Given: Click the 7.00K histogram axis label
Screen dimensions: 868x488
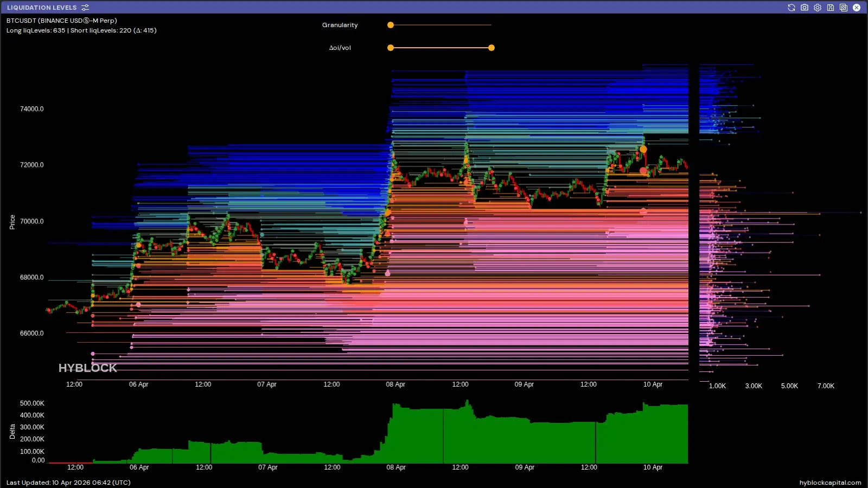Looking at the screenshot, I should coord(826,386).
